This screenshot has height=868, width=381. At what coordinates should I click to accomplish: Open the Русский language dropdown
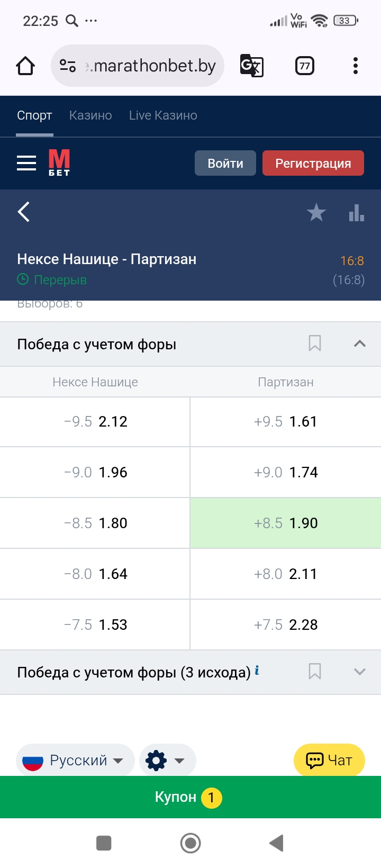(x=75, y=760)
